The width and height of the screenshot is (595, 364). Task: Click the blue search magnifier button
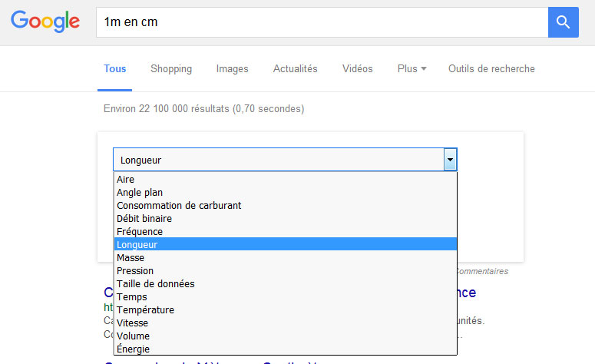tap(563, 22)
